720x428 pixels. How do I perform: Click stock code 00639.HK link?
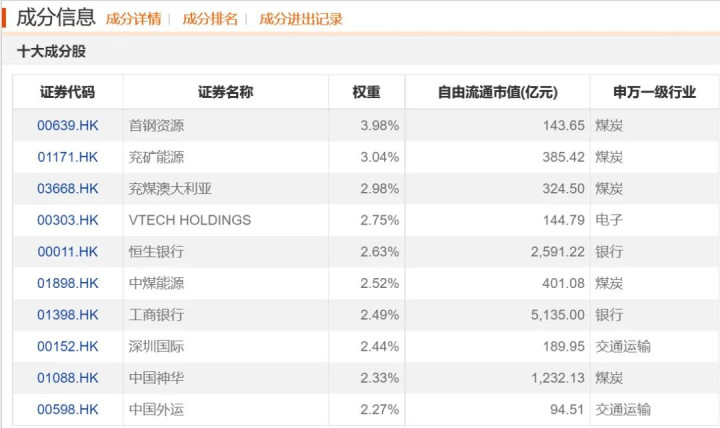click(68, 125)
